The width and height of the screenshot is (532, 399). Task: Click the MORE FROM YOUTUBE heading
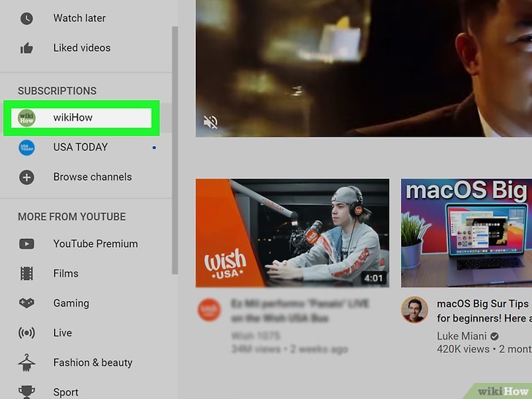tap(72, 217)
